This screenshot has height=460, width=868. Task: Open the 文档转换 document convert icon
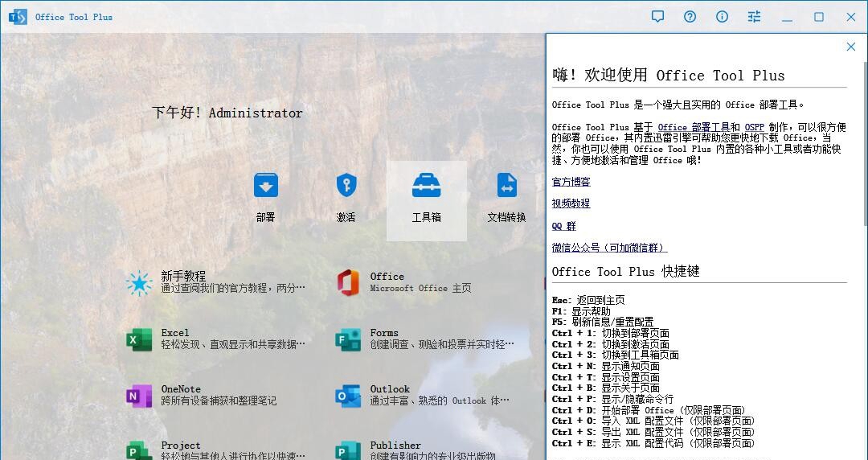pos(506,185)
